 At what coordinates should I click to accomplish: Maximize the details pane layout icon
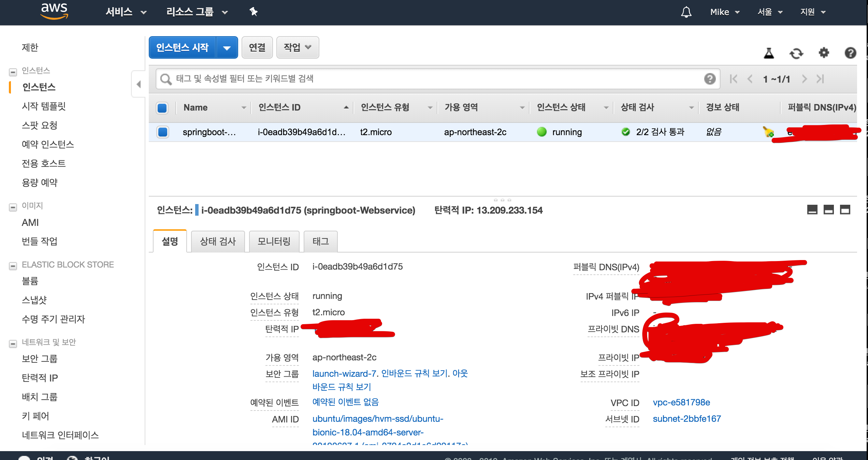click(845, 210)
